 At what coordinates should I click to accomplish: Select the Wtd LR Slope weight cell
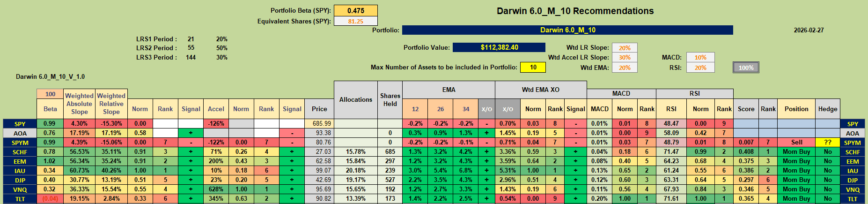coord(625,48)
